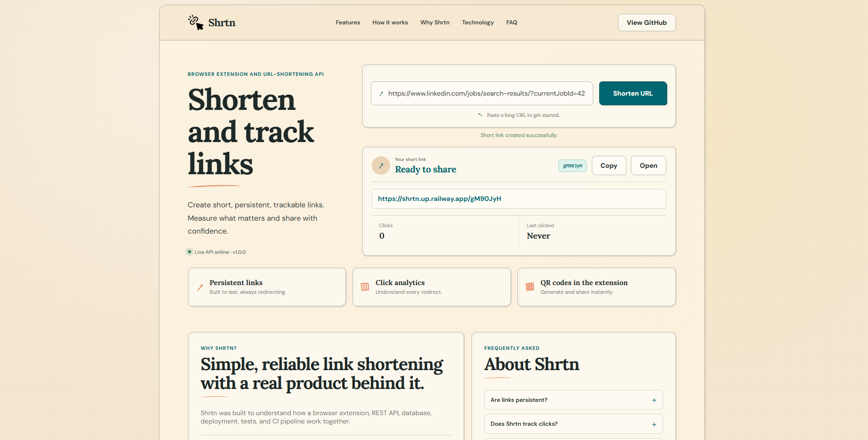
Task: Click the 'Ready to share' heading
Action: coord(425,170)
